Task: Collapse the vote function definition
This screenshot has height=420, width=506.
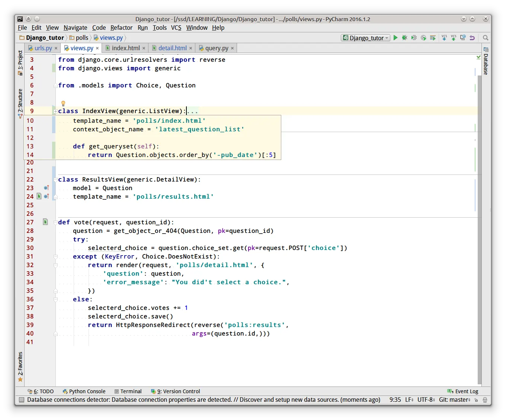Action: click(55, 222)
